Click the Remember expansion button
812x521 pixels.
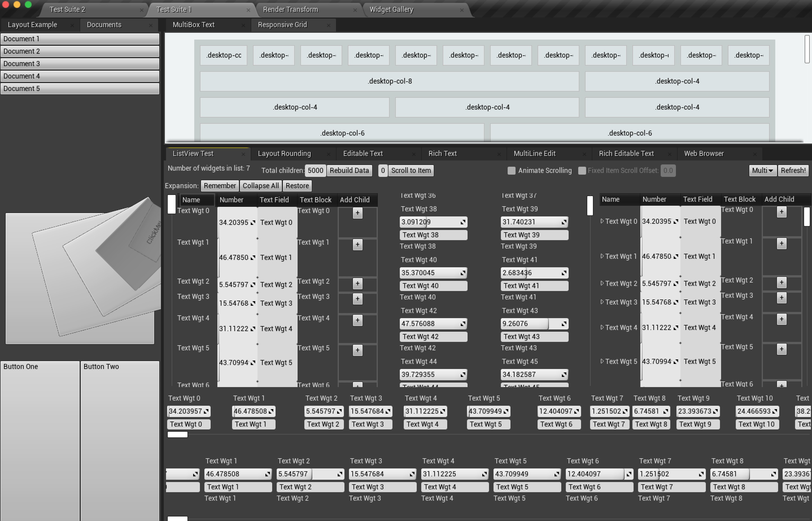(220, 186)
